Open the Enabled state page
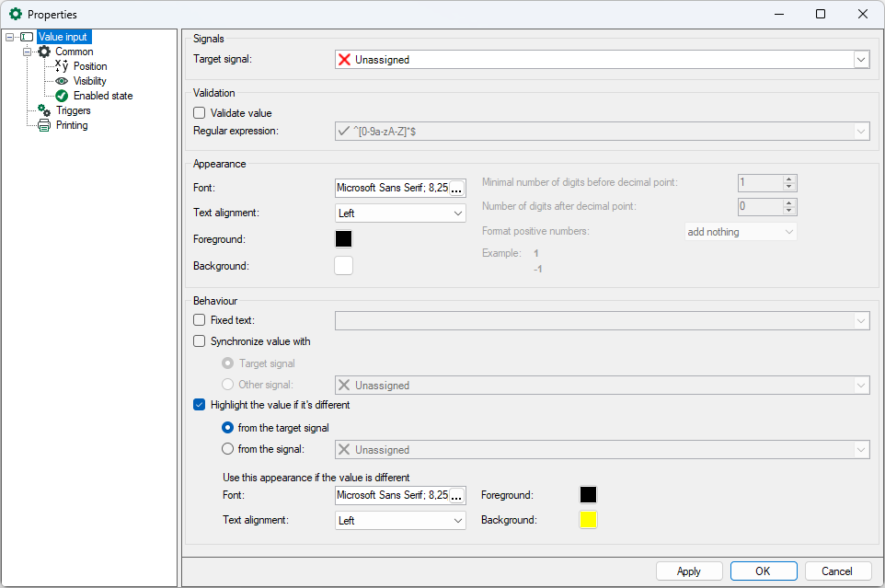 103,96
